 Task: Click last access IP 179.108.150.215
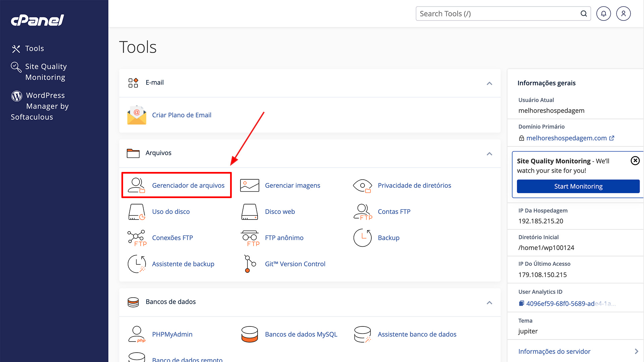(542, 275)
